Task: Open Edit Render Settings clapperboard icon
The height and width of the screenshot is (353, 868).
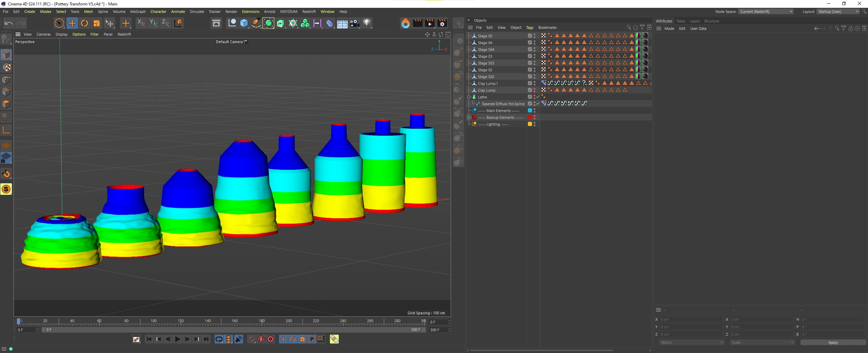Action: (442, 23)
